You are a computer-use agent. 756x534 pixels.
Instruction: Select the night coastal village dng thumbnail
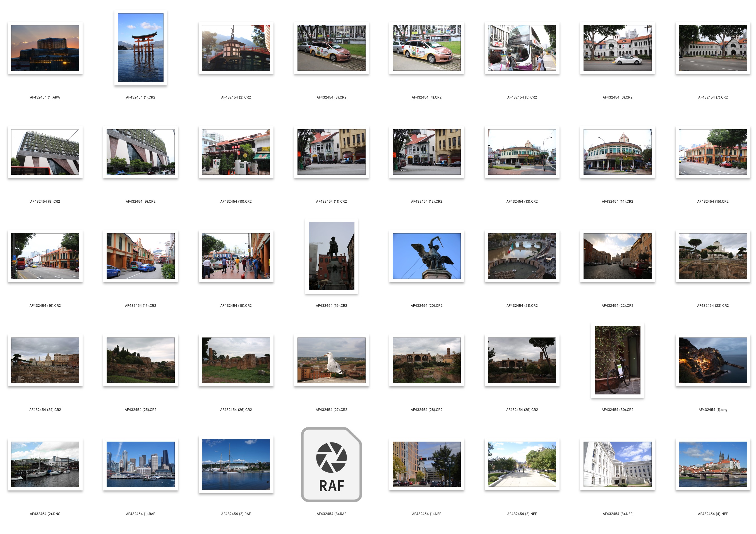coord(712,360)
